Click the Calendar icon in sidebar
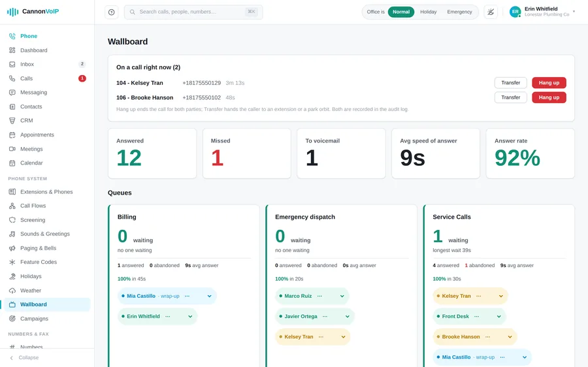Image resolution: width=588 pixels, height=367 pixels. 12,163
